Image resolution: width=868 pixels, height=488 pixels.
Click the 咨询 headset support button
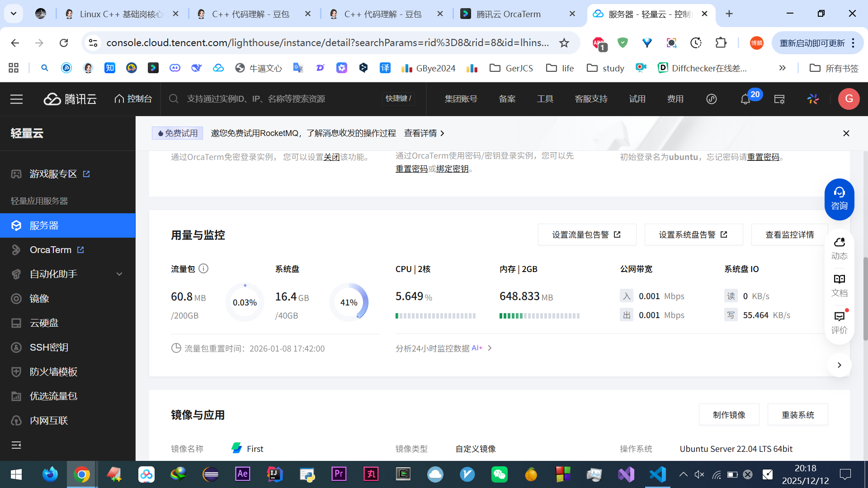click(839, 199)
